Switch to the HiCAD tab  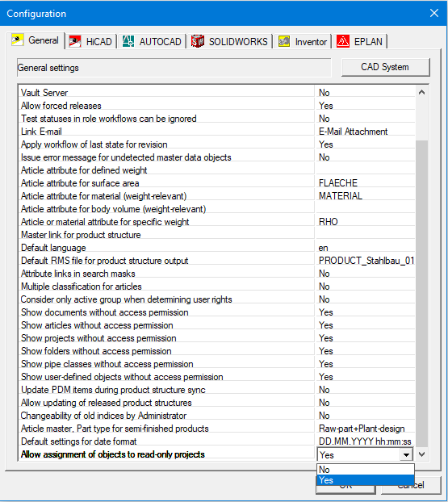[90, 42]
